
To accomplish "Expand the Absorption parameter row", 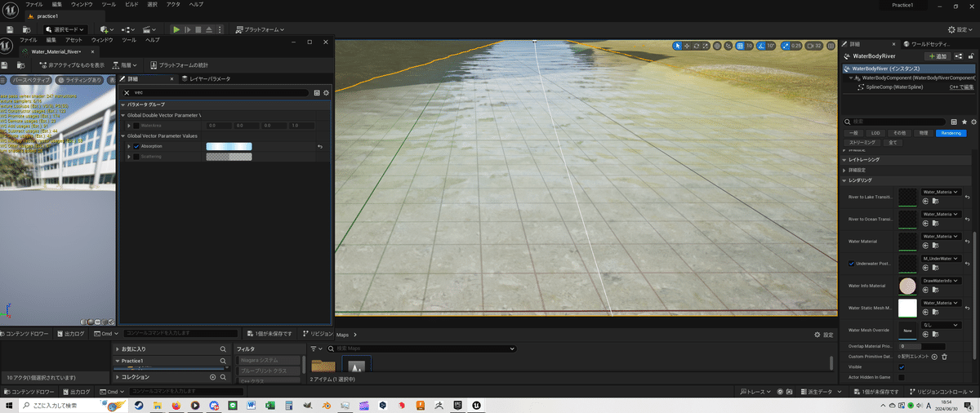I will tap(129, 146).
